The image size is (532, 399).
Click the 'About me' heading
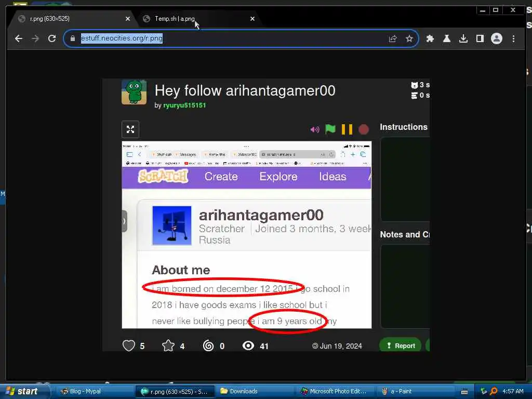(x=181, y=270)
